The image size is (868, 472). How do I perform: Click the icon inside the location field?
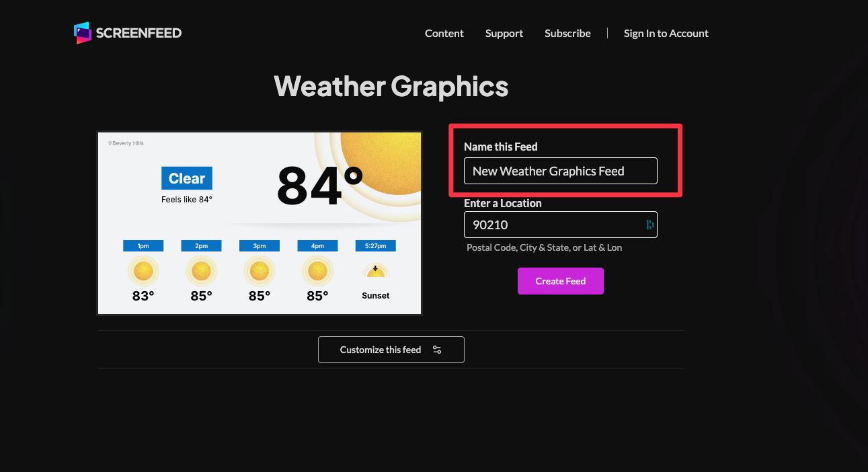click(649, 225)
